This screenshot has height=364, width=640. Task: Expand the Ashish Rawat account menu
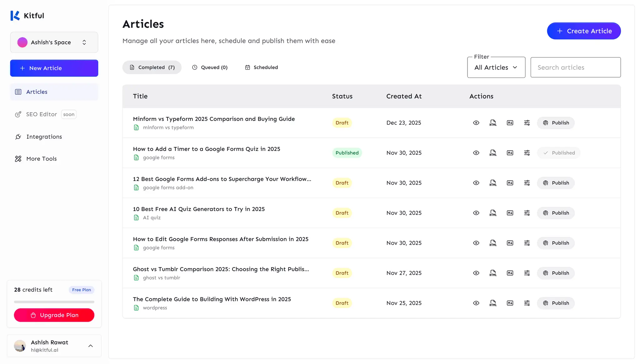[54, 346]
